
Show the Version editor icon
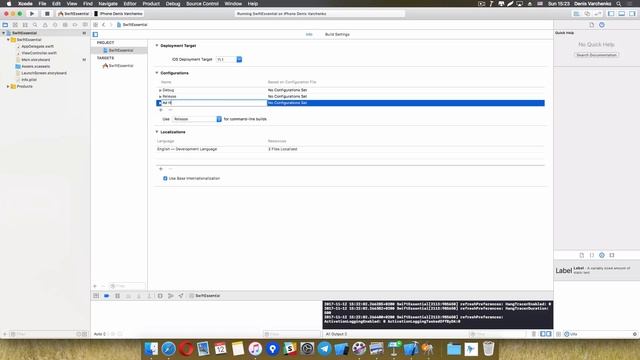point(598,13)
